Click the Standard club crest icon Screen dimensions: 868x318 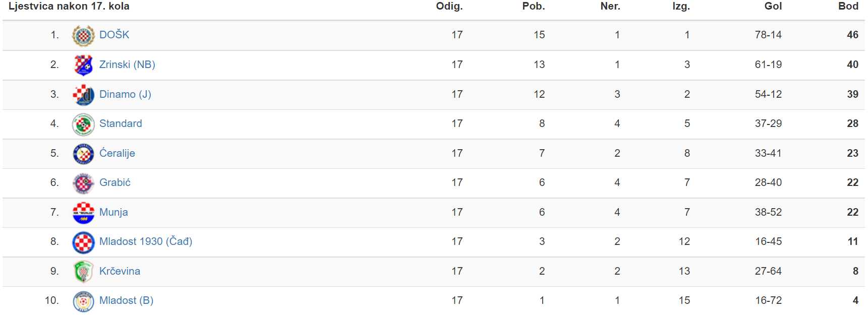(83, 124)
